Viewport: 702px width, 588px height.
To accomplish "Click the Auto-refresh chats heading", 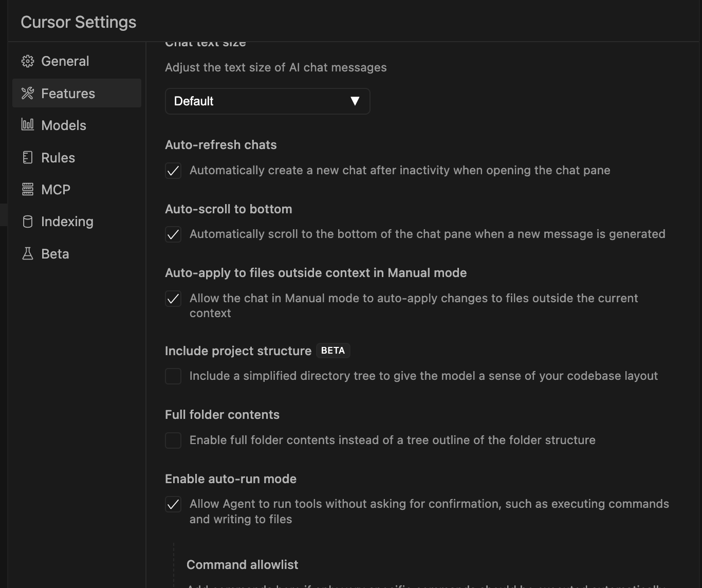I will tap(220, 145).
